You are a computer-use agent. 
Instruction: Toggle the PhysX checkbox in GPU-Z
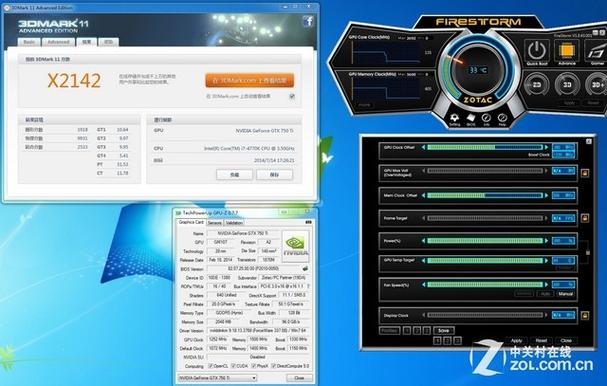tap(253, 366)
